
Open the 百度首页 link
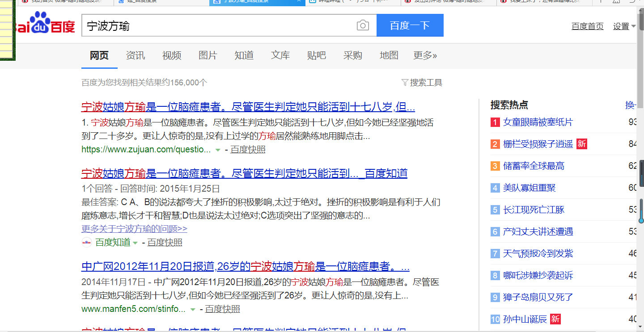coord(587,26)
